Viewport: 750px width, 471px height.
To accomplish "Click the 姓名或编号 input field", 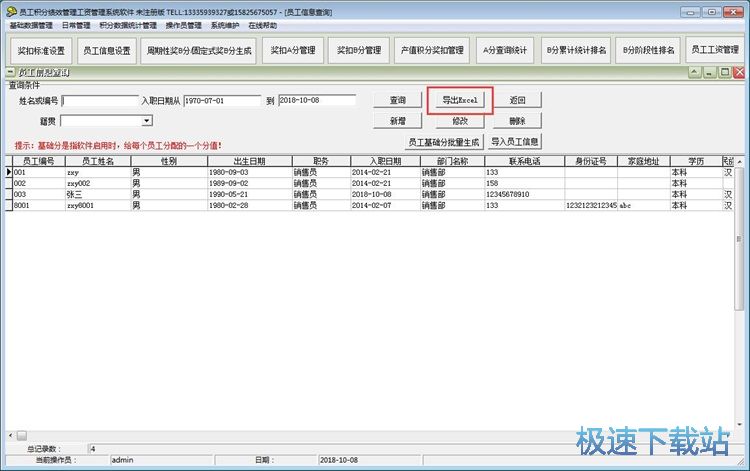I will (100, 101).
